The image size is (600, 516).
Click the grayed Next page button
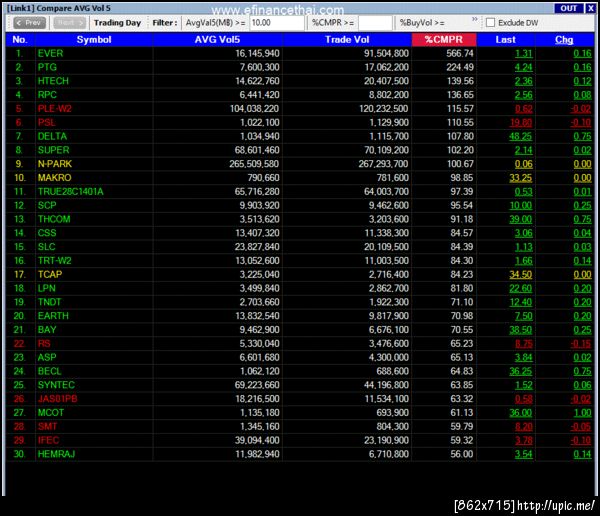[x=69, y=23]
